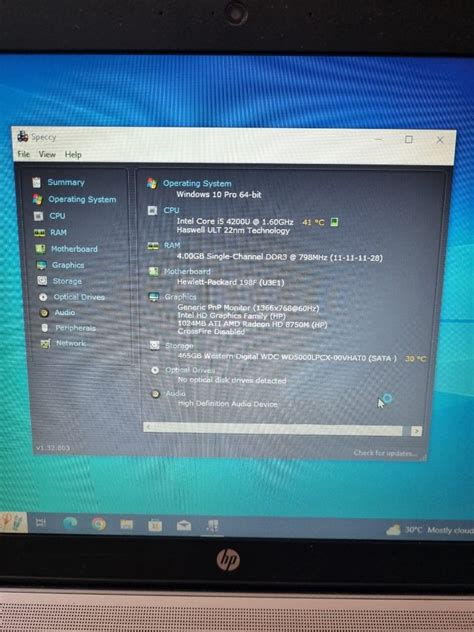
Task: Select the "AMD Radeon HD 8750M" line
Action: pyautogui.click(x=252, y=324)
